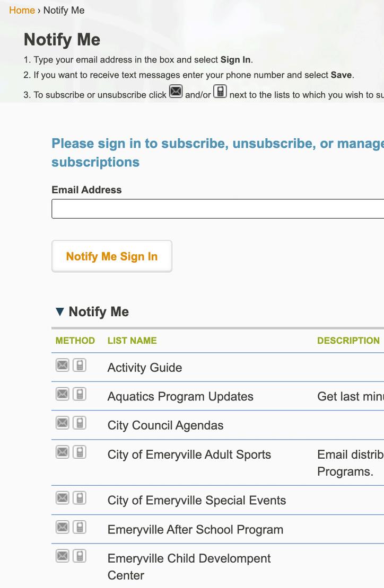Image resolution: width=384 pixels, height=588 pixels.
Task: Subscribe by email to Aquatics Program Updates
Action: (63, 394)
